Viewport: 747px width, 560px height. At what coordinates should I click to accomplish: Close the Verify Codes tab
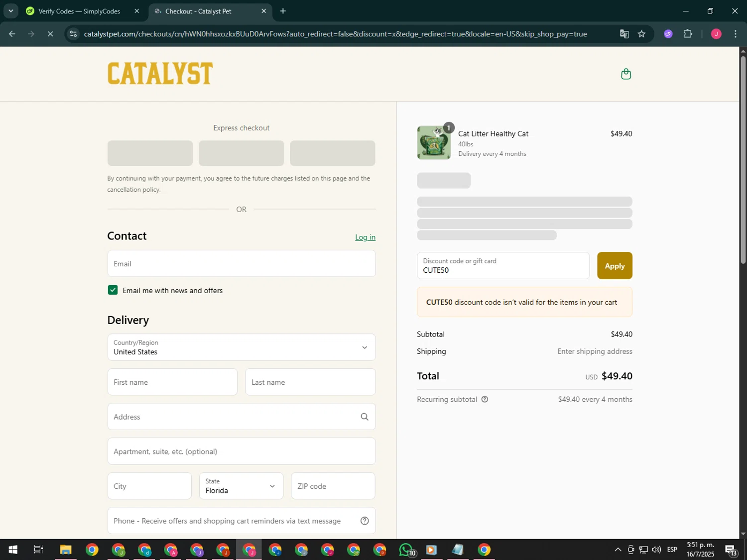(x=137, y=11)
